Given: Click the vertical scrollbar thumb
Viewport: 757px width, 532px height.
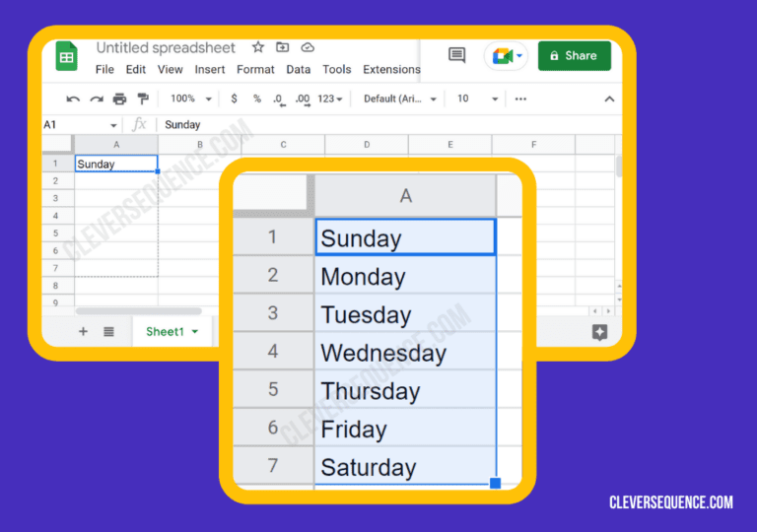Looking at the screenshot, I should tap(618, 166).
